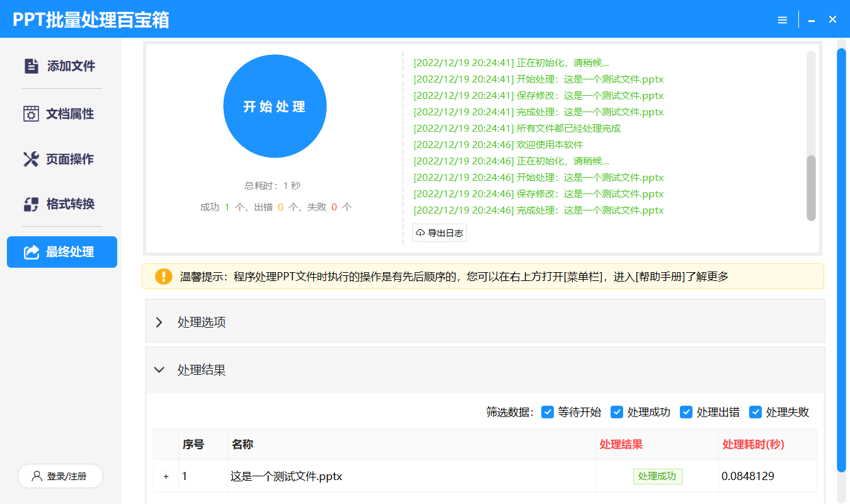Expand row 1 with the plus sign
Viewport: 850px width, 504px height.
[166, 477]
